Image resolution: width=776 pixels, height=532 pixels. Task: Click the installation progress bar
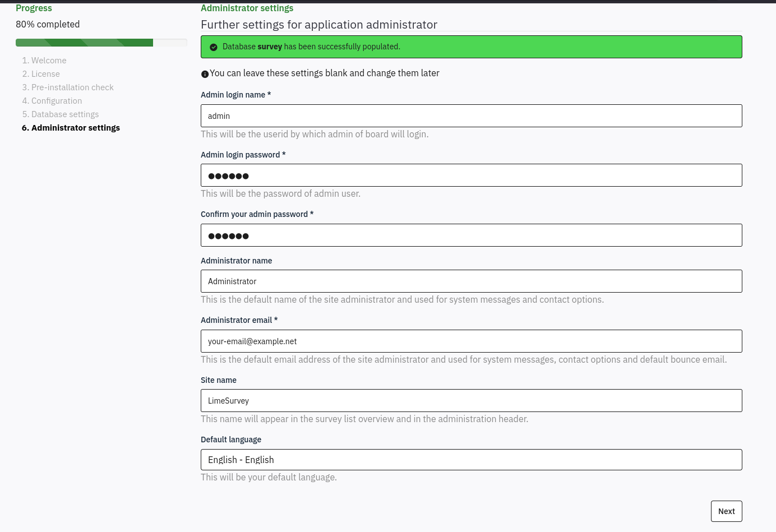click(x=101, y=43)
